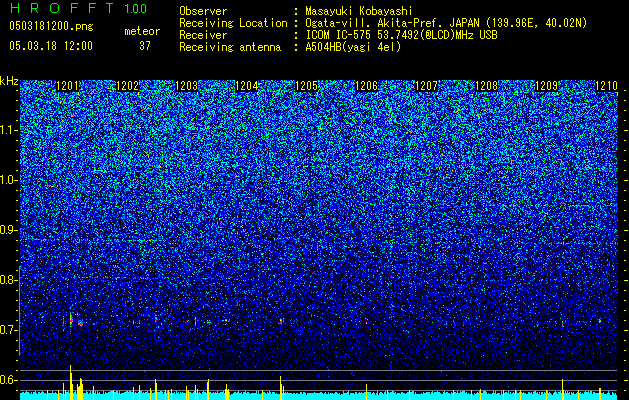The height and width of the screenshot is (400, 629).
Task: Click the 1209 time marker
Action: 547,86
